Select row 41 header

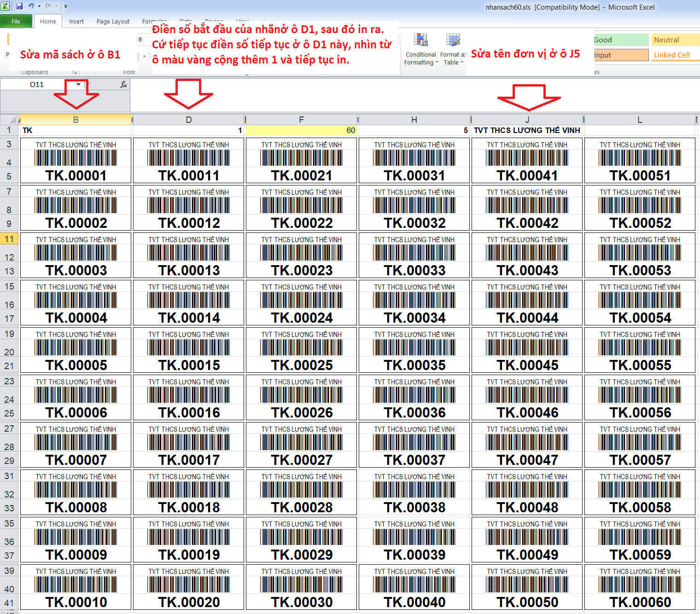coord(9,602)
